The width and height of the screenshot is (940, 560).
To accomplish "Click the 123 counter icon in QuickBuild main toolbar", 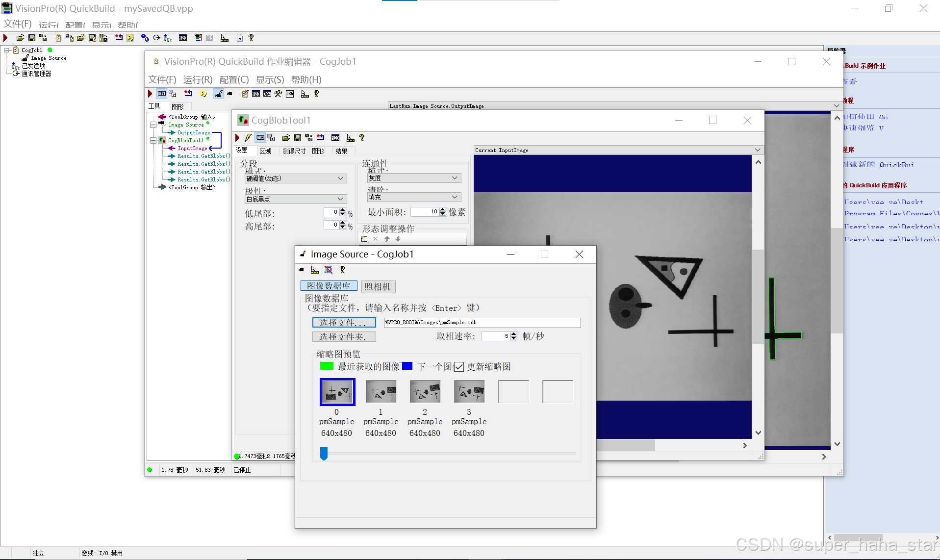I will pos(183,38).
